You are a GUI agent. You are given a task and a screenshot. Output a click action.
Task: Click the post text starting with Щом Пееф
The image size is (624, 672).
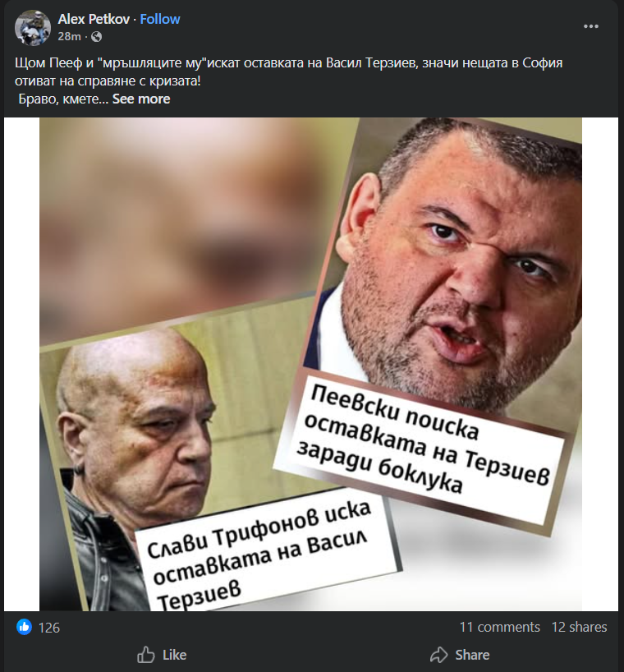(289, 72)
